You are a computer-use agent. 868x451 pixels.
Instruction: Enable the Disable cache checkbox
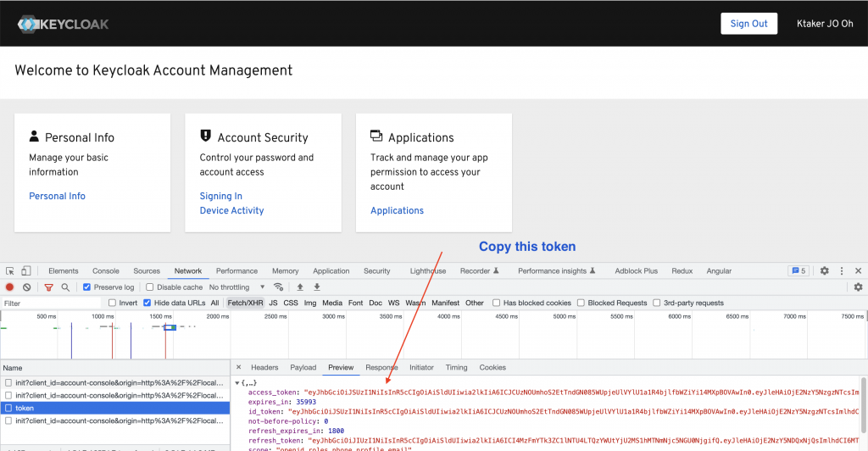click(x=149, y=287)
